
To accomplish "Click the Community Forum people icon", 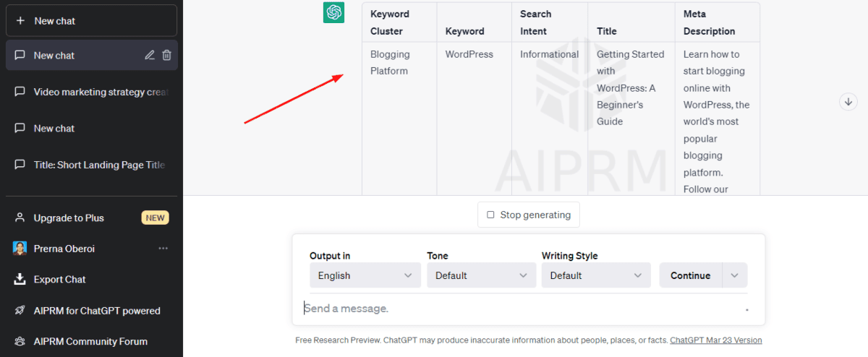I will tap(20, 342).
